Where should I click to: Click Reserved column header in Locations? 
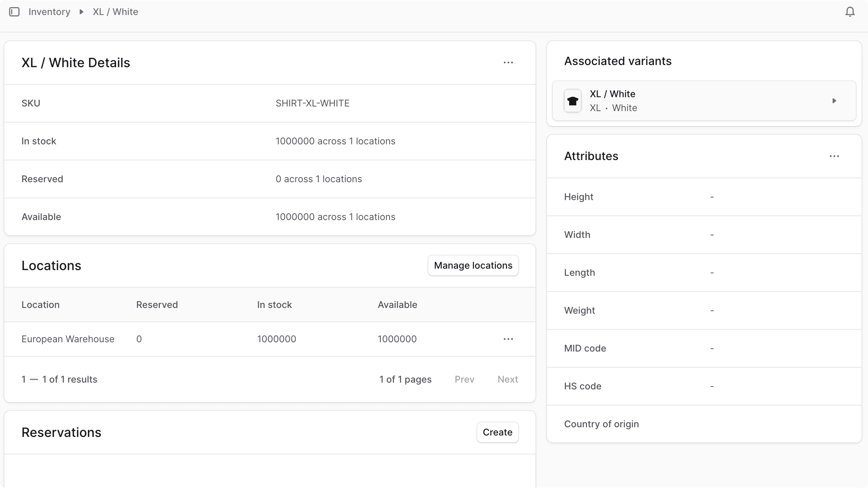(x=157, y=305)
